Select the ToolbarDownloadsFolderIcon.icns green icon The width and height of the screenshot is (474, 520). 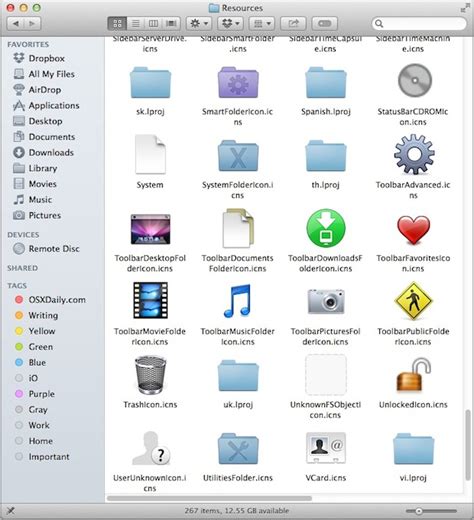pyautogui.click(x=326, y=228)
